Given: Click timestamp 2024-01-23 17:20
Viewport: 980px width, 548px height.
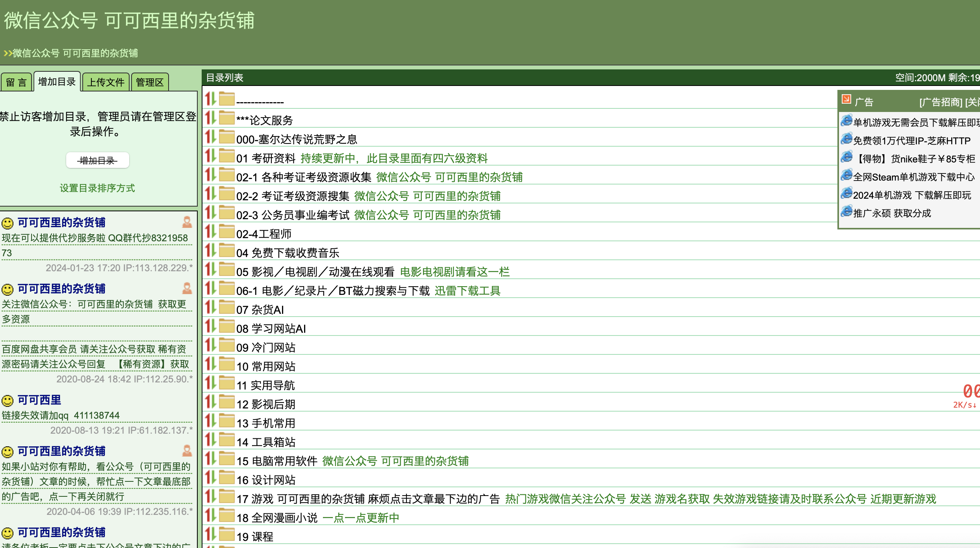Looking at the screenshot, I should pos(83,268).
